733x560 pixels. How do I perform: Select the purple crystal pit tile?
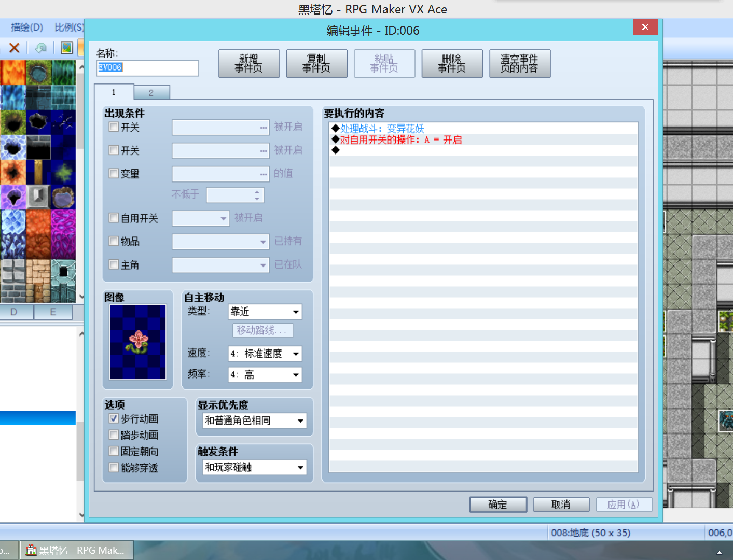(x=13, y=197)
